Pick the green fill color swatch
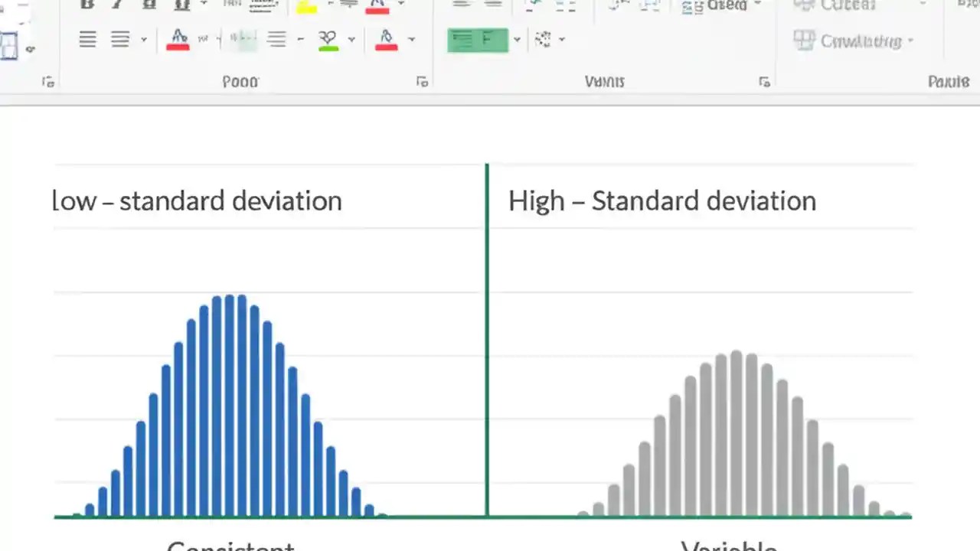 coord(328,47)
